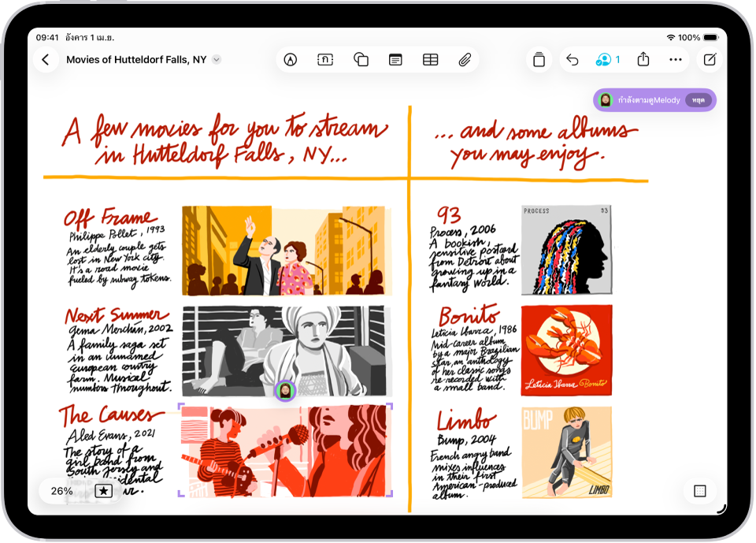Insert a table onto the canvas
This screenshot has height=543, width=756.
tap(430, 59)
